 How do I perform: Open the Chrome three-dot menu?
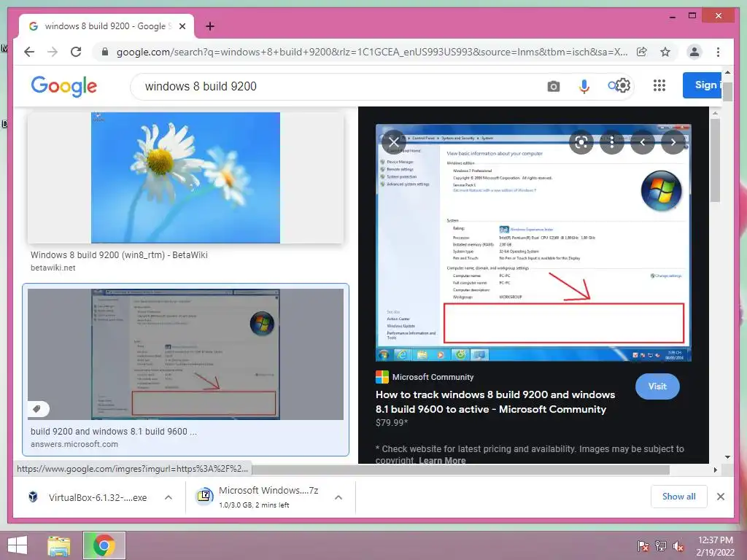tap(718, 52)
